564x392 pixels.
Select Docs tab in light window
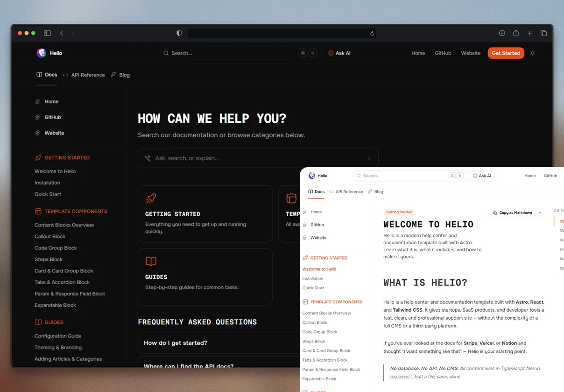pos(317,192)
